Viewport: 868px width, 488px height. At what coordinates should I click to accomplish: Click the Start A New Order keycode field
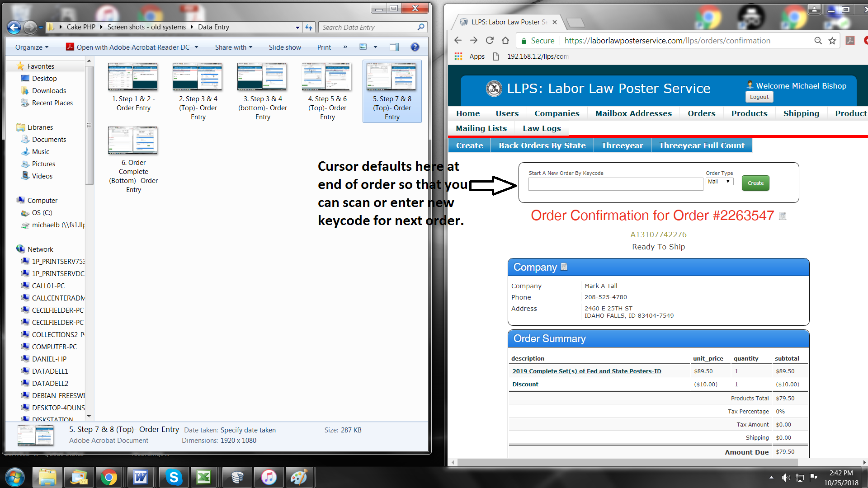pyautogui.click(x=615, y=184)
